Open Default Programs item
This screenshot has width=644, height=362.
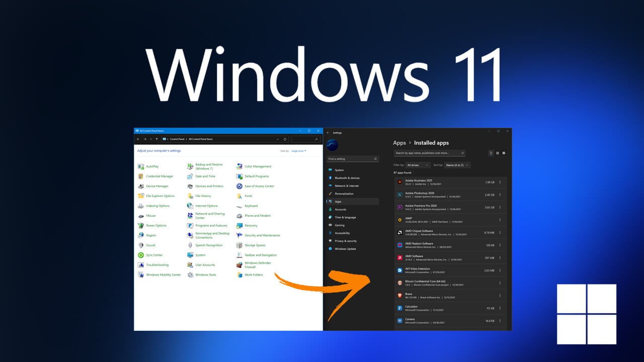coord(253,176)
